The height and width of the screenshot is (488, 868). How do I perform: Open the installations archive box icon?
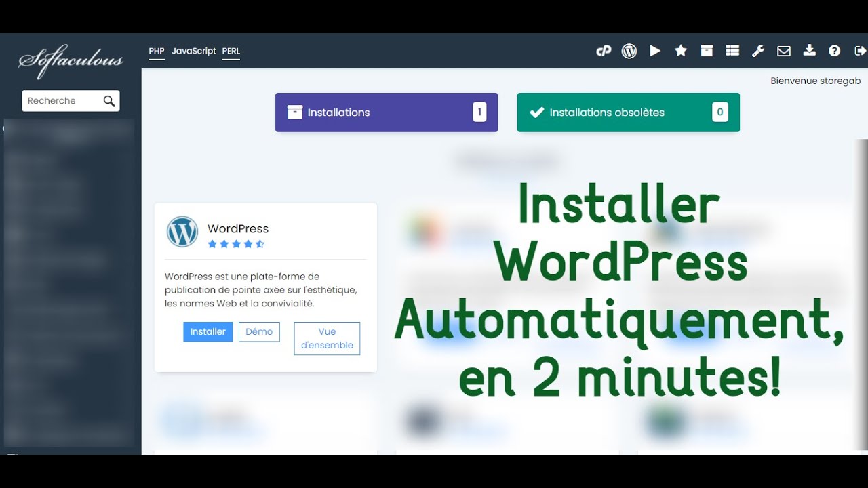[707, 51]
